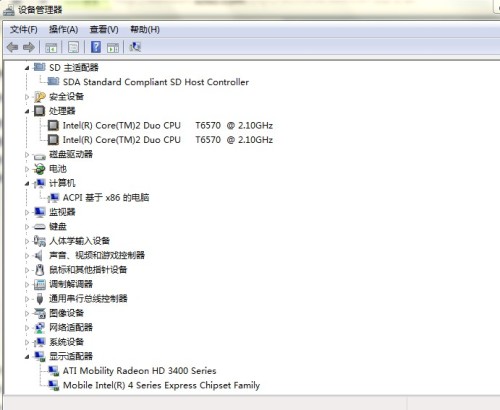This screenshot has height=410, width=500.
Task: Select ATI Mobility Radeon HD 3400 Series
Action: [140, 371]
